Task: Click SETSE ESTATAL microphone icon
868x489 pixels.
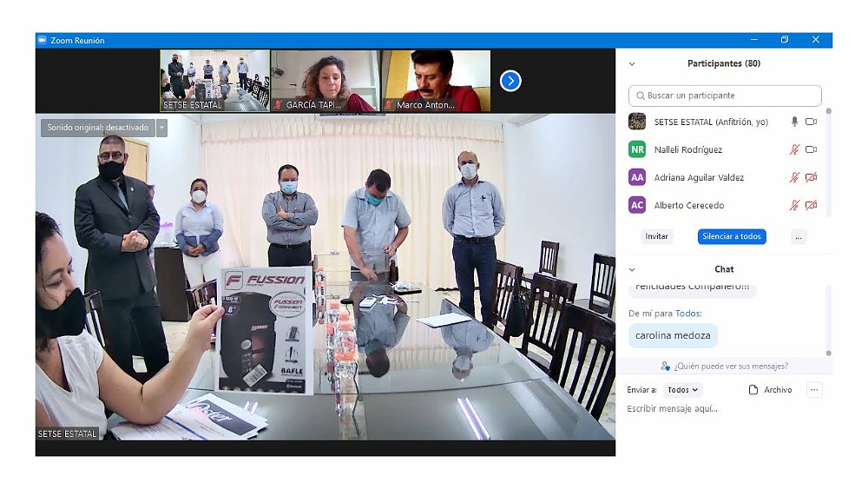Action: pos(794,122)
